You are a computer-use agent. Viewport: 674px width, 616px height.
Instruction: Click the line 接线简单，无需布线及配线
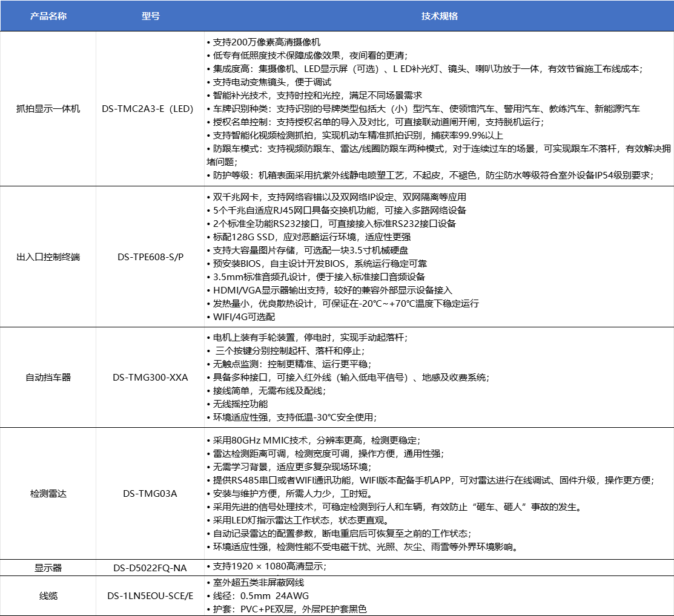[x=266, y=391]
